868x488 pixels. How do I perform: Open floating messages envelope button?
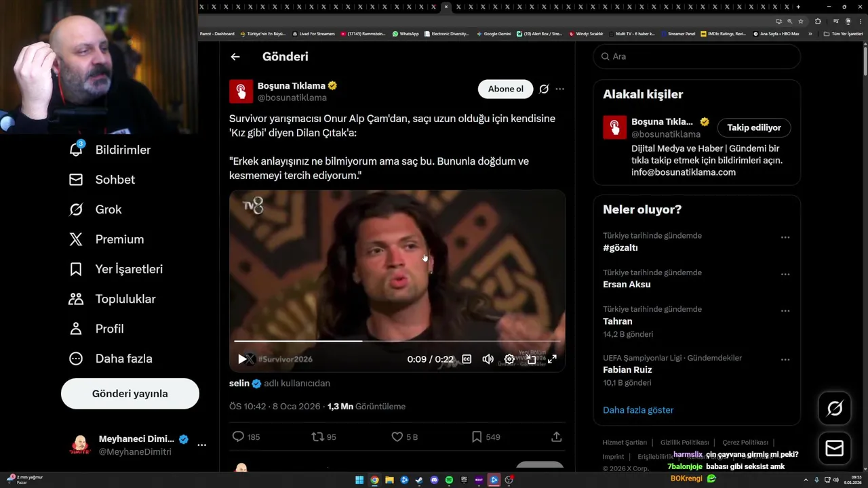[835, 448]
